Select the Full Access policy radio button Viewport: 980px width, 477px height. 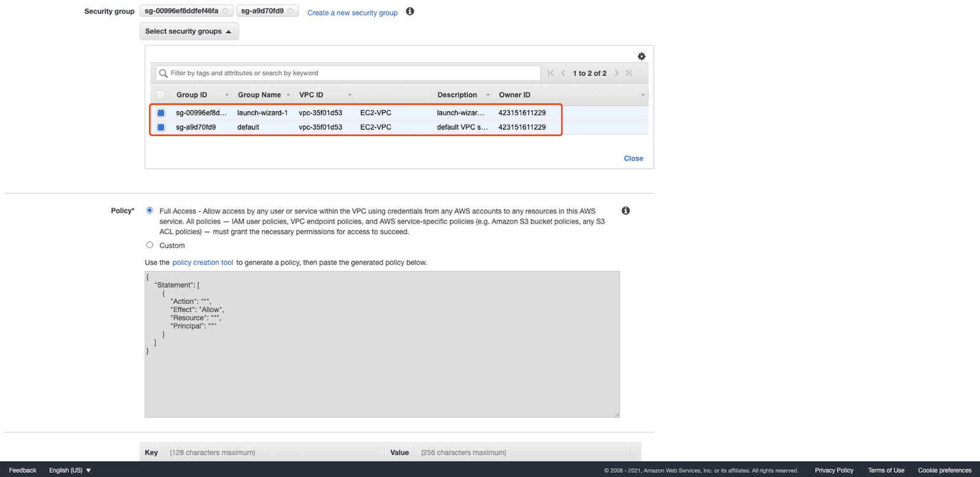click(149, 210)
